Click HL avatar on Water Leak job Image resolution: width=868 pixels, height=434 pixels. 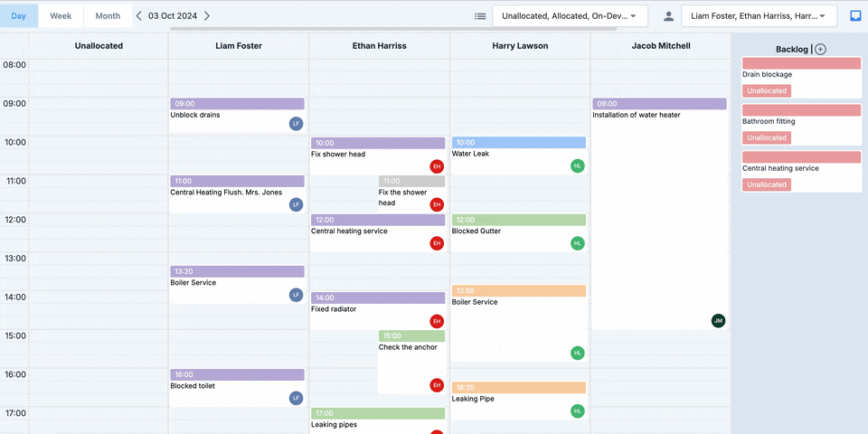coord(578,165)
